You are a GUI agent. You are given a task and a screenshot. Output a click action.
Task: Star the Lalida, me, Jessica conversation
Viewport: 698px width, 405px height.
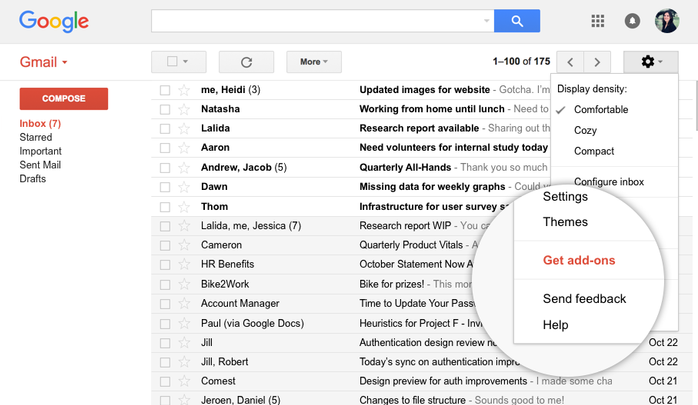[184, 226]
